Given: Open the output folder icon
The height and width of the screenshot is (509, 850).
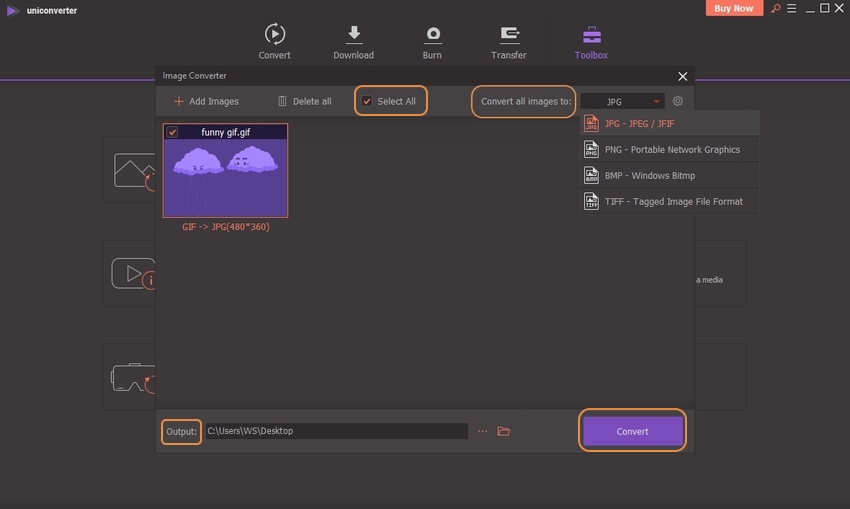Looking at the screenshot, I should pyautogui.click(x=504, y=431).
